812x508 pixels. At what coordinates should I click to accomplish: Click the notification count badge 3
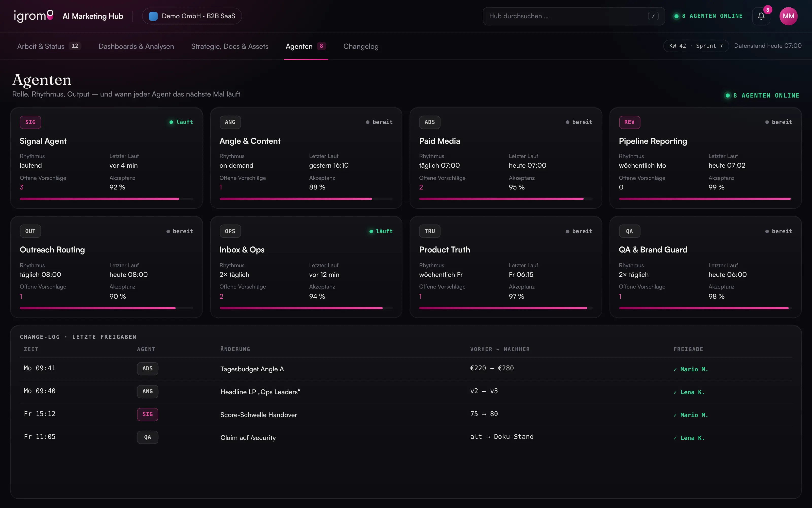[x=767, y=10]
